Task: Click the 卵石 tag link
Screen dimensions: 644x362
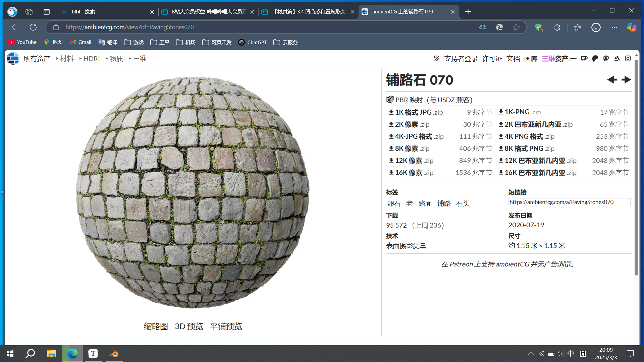Action: pyautogui.click(x=393, y=203)
